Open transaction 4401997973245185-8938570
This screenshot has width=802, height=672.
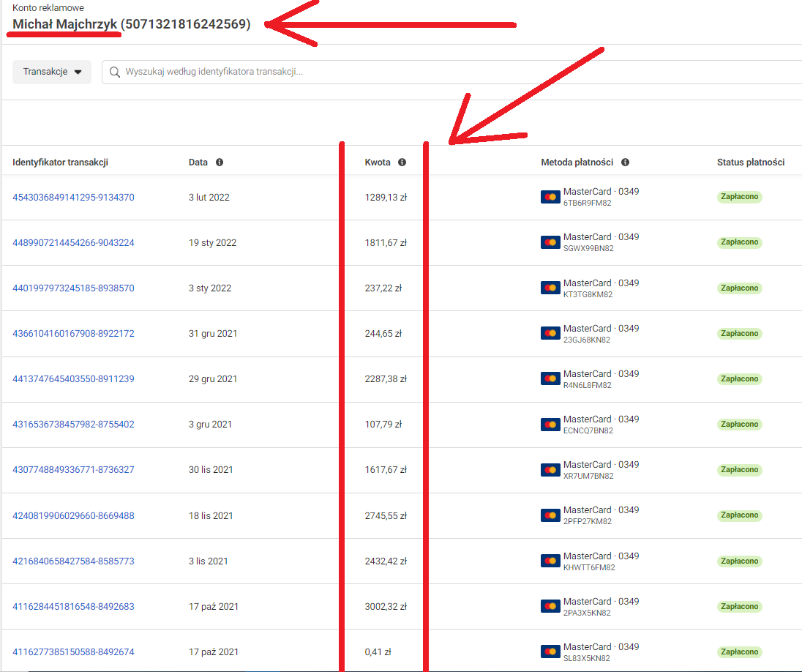point(73,288)
